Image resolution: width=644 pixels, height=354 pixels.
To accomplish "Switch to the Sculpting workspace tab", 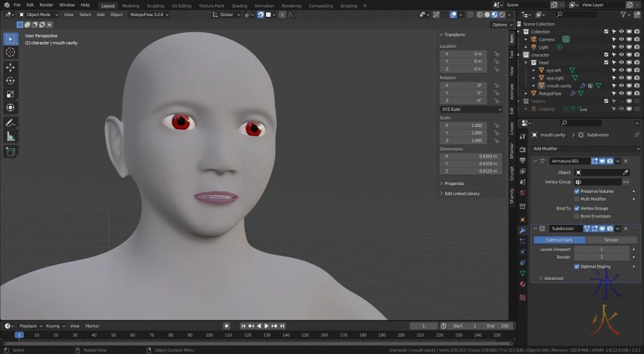I will (155, 6).
